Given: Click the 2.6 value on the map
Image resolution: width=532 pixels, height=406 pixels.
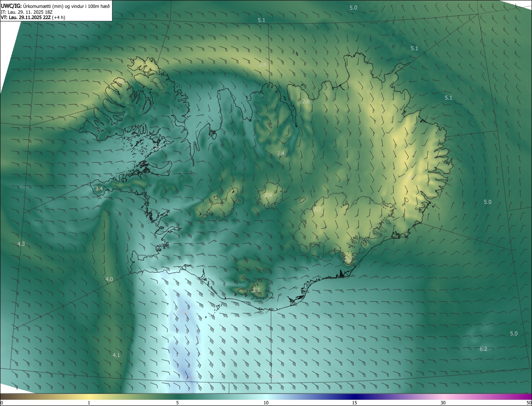Looking at the screenshot, I should click(306, 102).
